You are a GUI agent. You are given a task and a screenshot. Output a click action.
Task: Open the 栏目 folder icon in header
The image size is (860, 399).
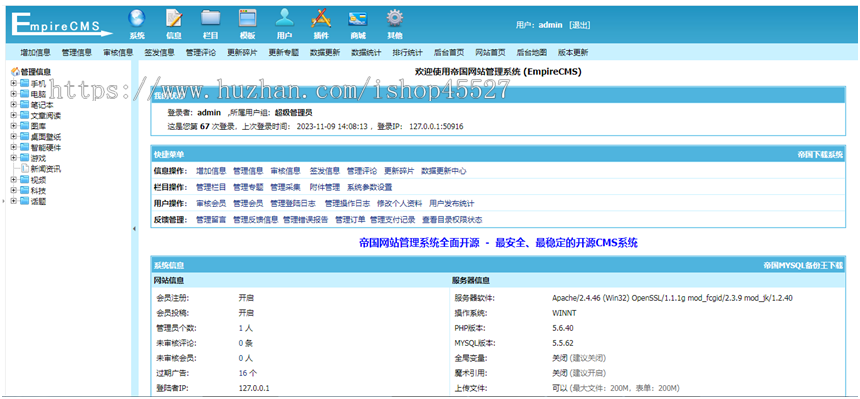point(211,19)
